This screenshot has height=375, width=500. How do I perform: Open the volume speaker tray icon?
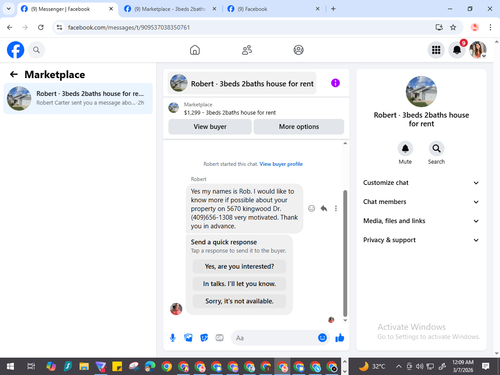[420, 367]
